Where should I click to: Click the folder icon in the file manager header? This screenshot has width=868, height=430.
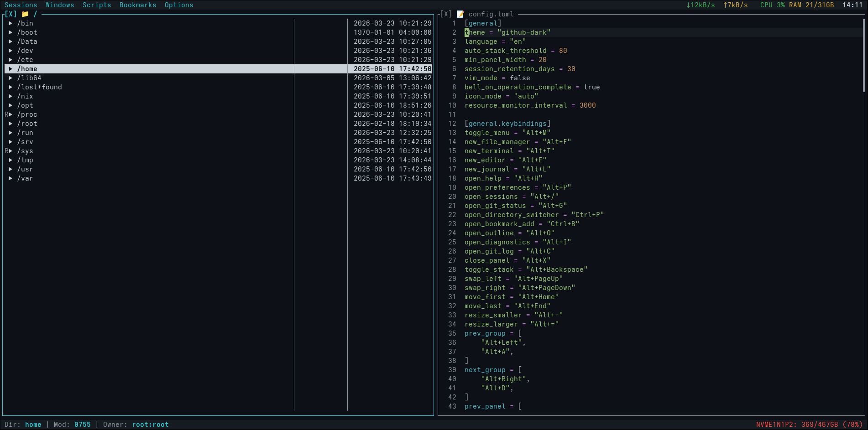pos(25,14)
